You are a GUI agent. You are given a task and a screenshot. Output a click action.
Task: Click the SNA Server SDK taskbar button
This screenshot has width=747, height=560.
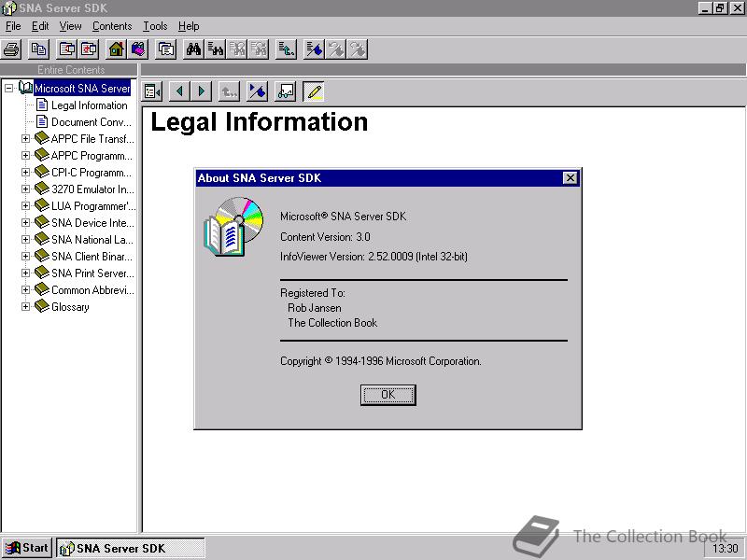coord(131,548)
